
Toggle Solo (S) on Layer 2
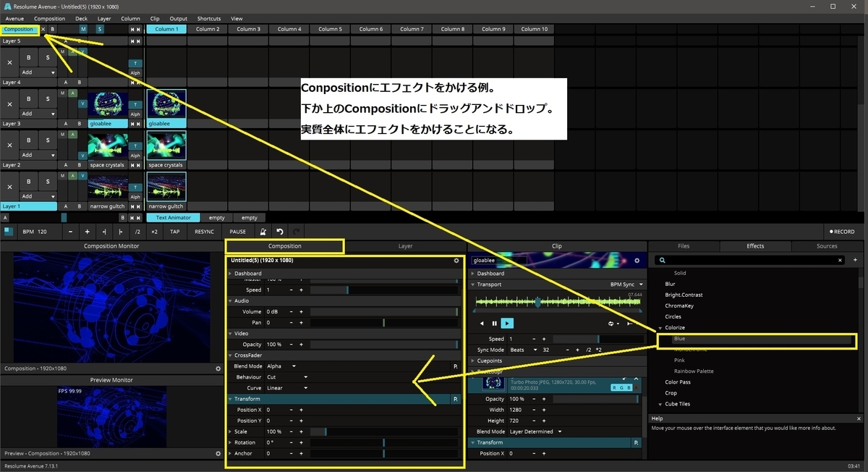pyautogui.click(x=48, y=140)
